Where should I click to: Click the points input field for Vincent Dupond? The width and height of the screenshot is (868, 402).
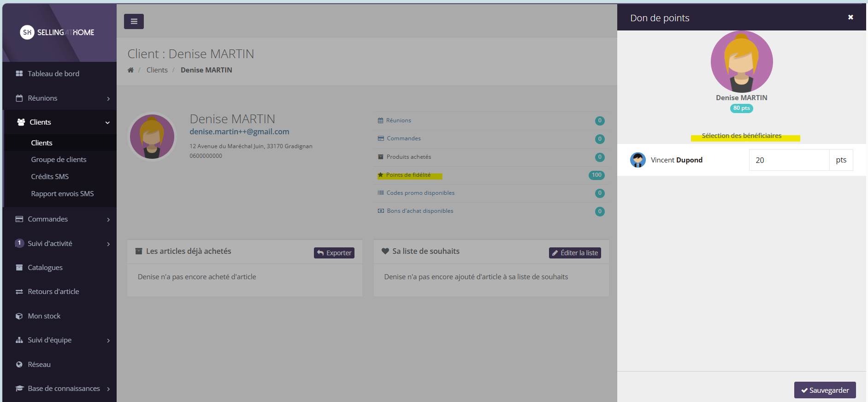pyautogui.click(x=789, y=160)
